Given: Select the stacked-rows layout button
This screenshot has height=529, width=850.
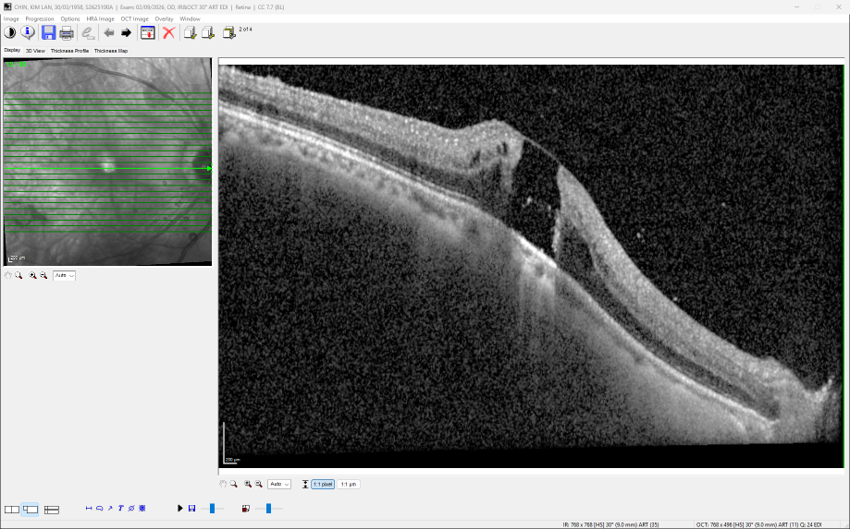Looking at the screenshot, I should pyautogui.click(x=51, y=509).
